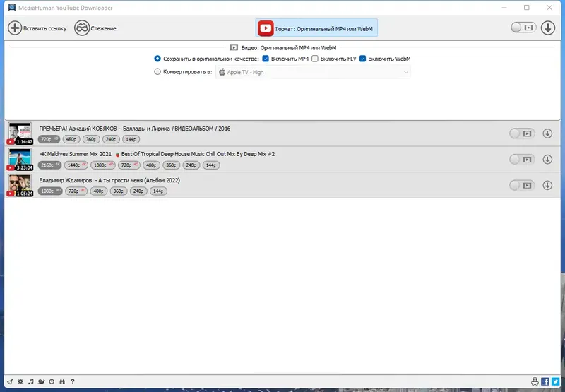Click the red YouTube format icon
The height and width of the screenshot is (392, 565).
266,28
